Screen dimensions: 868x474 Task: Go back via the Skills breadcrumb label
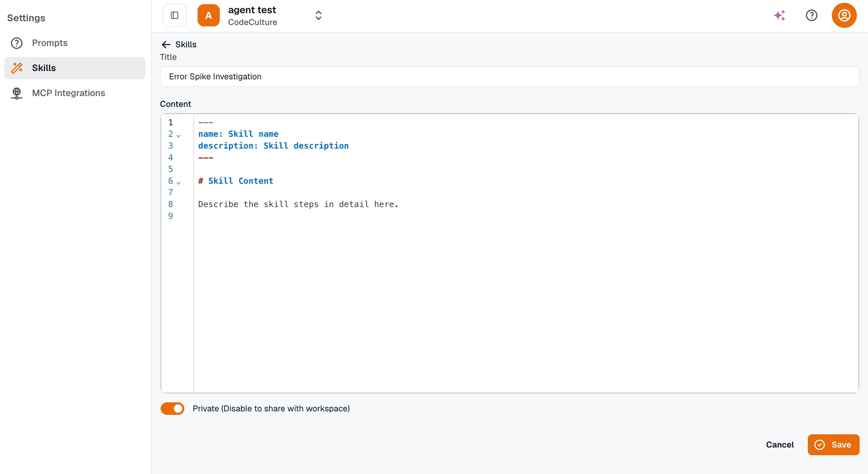(x=186, y=45)
